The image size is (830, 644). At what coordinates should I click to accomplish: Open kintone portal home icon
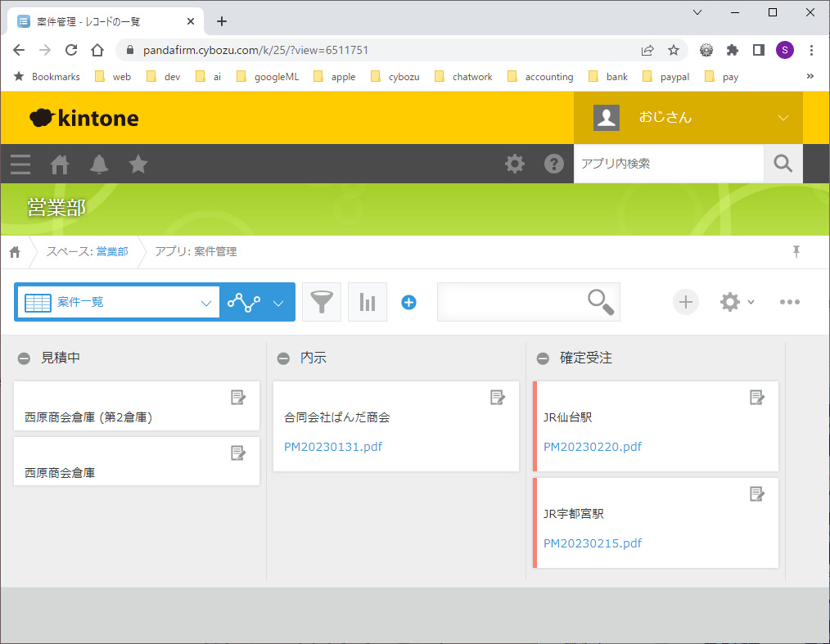60,164
